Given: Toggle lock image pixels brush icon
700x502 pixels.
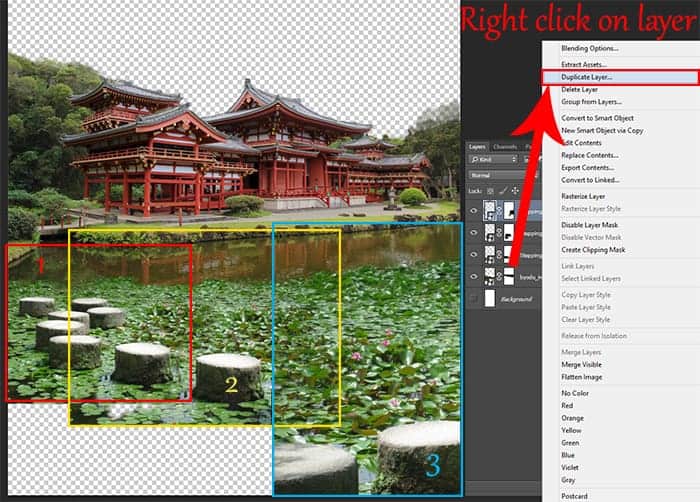Looking at the screenshot, I should 503,191.
